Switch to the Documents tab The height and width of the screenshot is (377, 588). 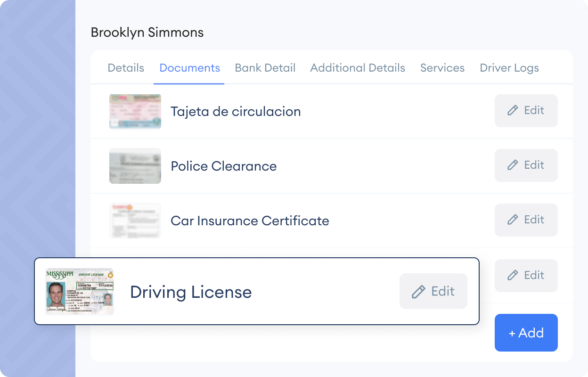[x=189, y=68]
